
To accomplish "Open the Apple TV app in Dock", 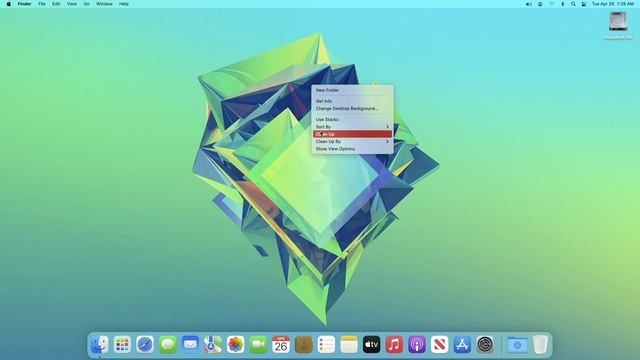I will (x=371, y=344).
